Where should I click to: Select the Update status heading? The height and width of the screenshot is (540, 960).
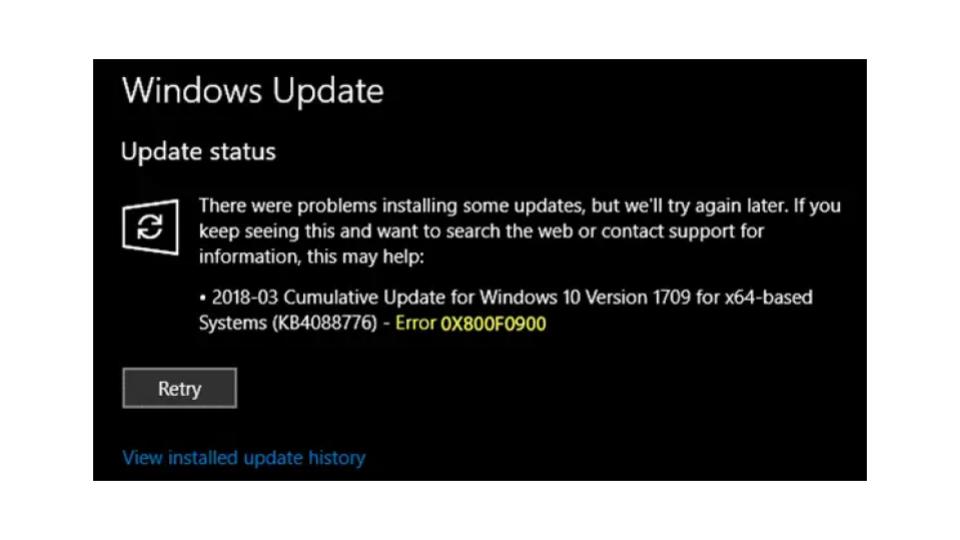coord(198,151)
